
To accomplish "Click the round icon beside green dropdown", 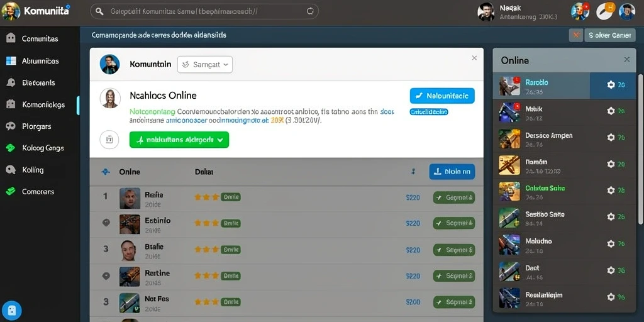I will point(109,140).
